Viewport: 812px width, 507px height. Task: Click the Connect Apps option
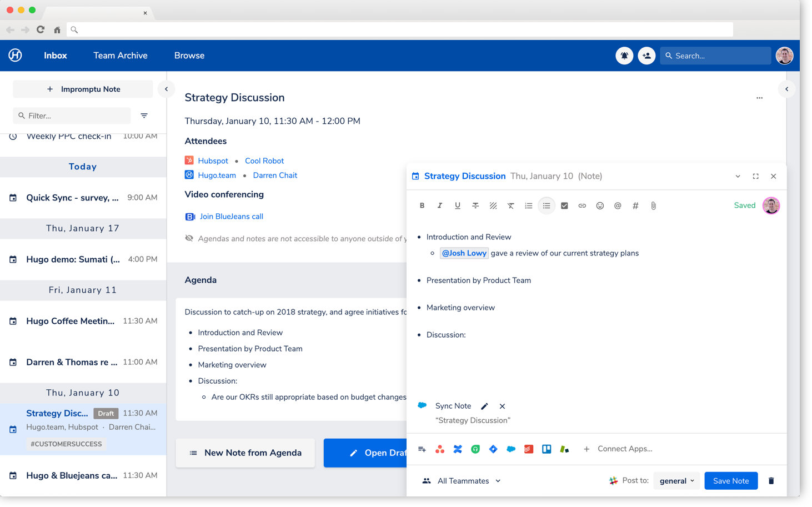coord(618,449)
